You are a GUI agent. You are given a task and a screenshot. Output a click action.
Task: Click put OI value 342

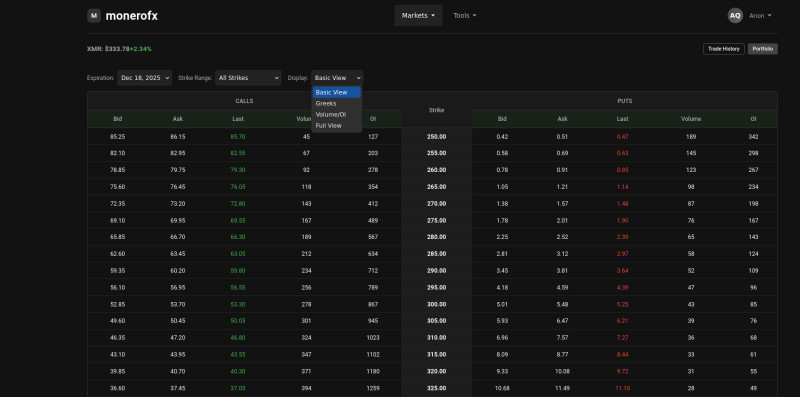click(754, 137)
